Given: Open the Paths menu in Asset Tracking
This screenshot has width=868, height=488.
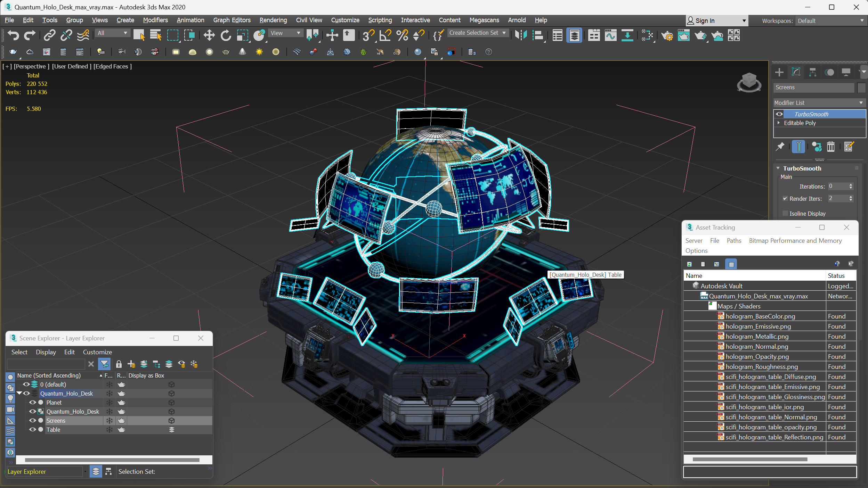Looking at the screenshot, I should [x=733, y=241].
